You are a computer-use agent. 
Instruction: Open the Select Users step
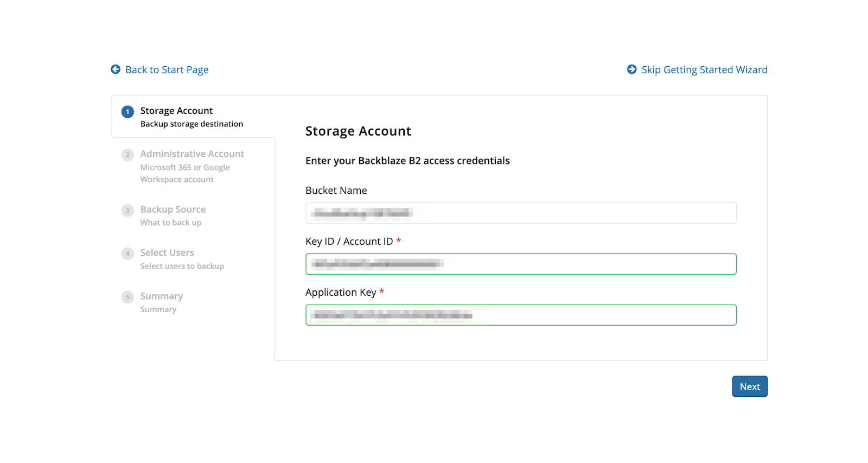click(x=167, y=253)
